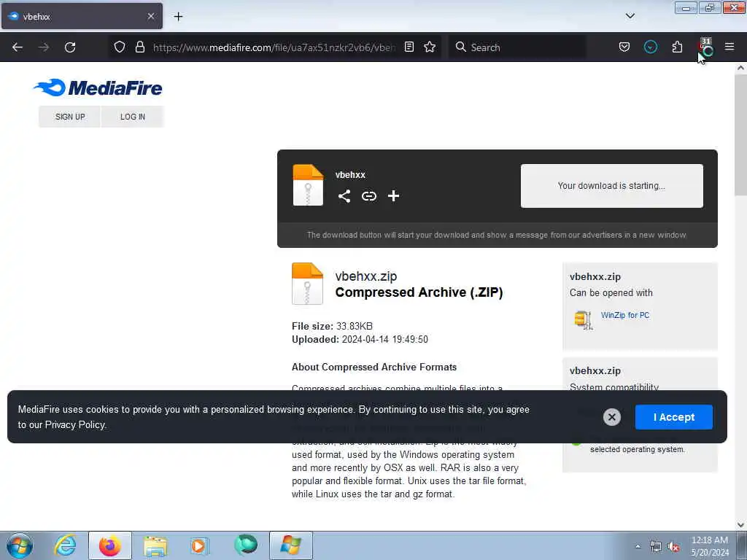This screenshot has width=747, height=560.
Task: Click the extension icon with 31 badge
Action: pos(705,47)
